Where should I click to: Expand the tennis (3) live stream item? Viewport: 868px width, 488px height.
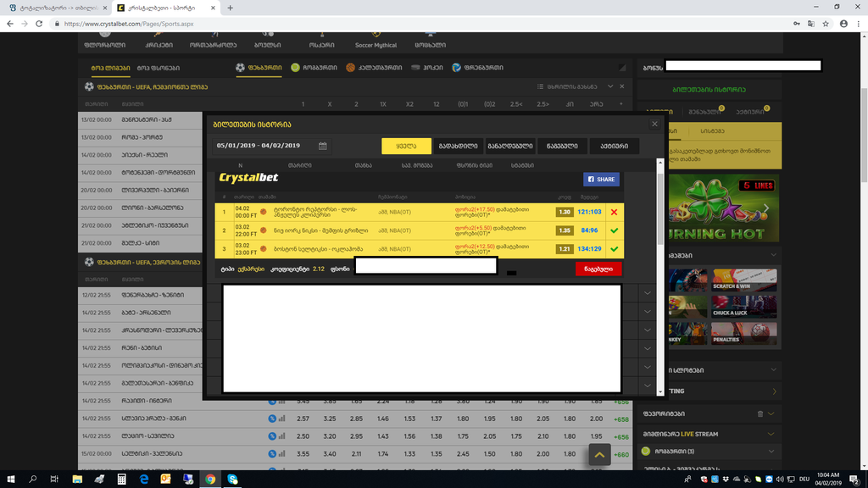point(771,452)
